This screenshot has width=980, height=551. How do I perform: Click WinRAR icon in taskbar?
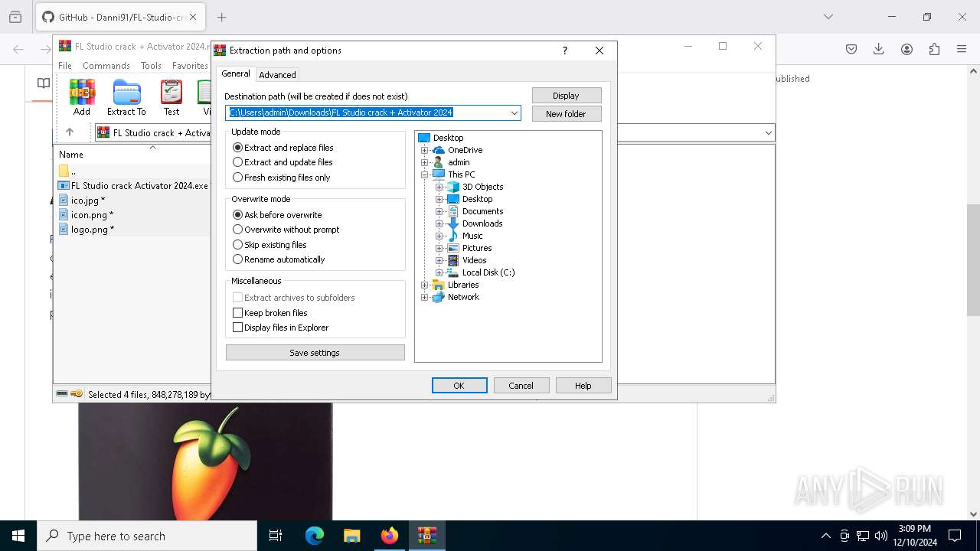(427, 536)
